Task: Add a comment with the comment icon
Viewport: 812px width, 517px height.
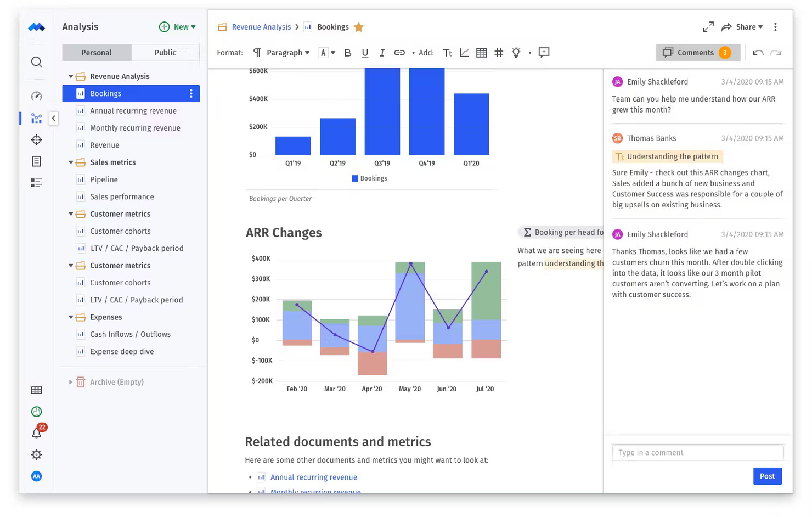Action: pos(543,52)
